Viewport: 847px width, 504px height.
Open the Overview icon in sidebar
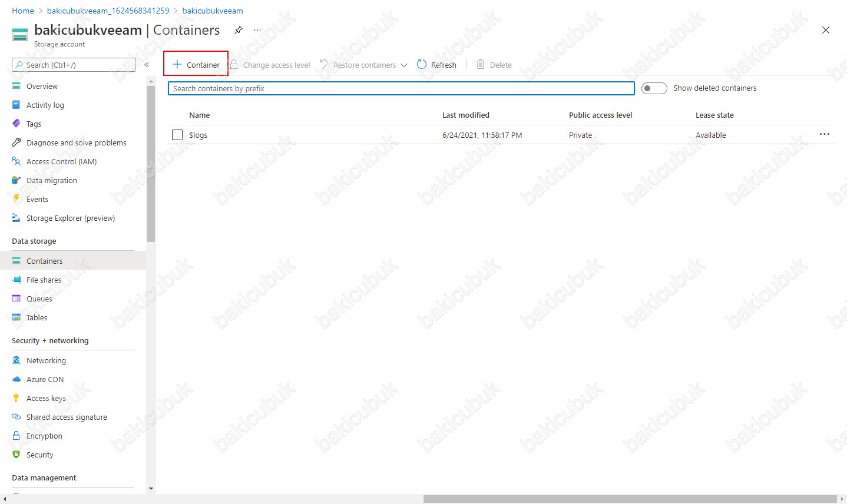coord(16,86)
